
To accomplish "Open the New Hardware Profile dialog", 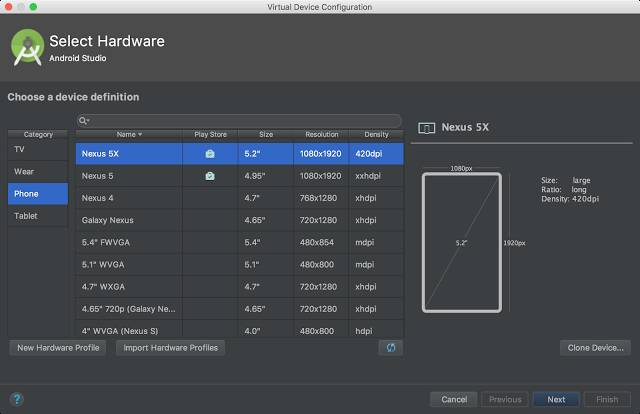I will pos(58,348).
